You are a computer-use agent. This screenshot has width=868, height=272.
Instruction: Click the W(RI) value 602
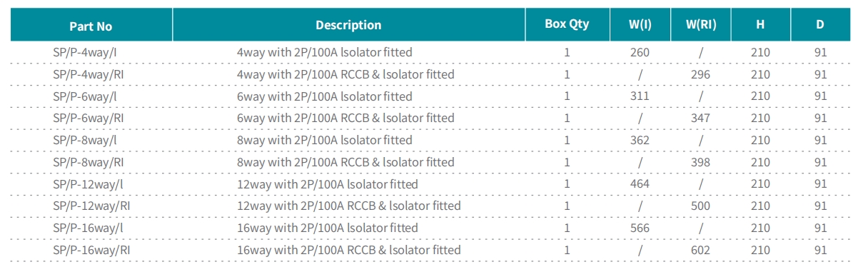coord(701,251)
